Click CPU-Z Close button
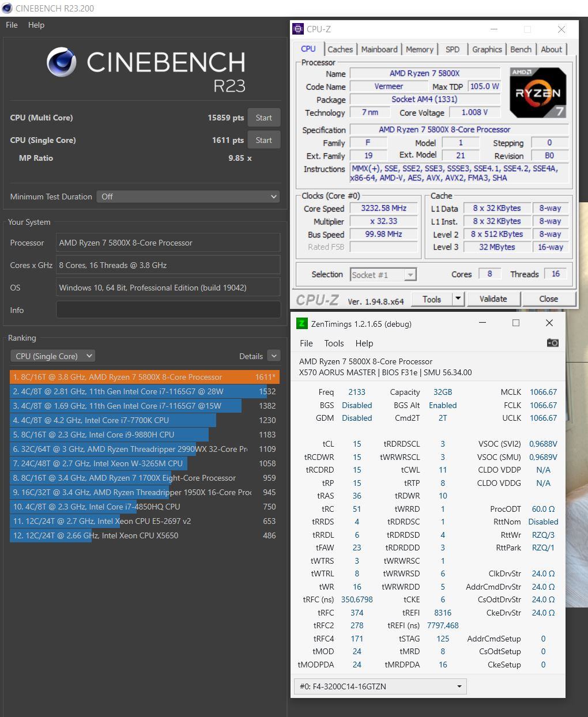Screen dimensions: 588x717 [x=549, y=299]
